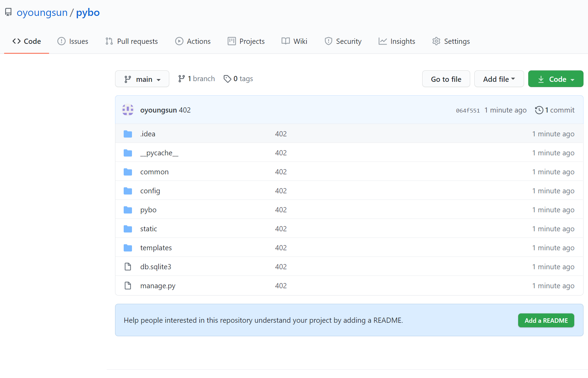Click oyoungsun's avatar in commit row

(x=128, y=110)
